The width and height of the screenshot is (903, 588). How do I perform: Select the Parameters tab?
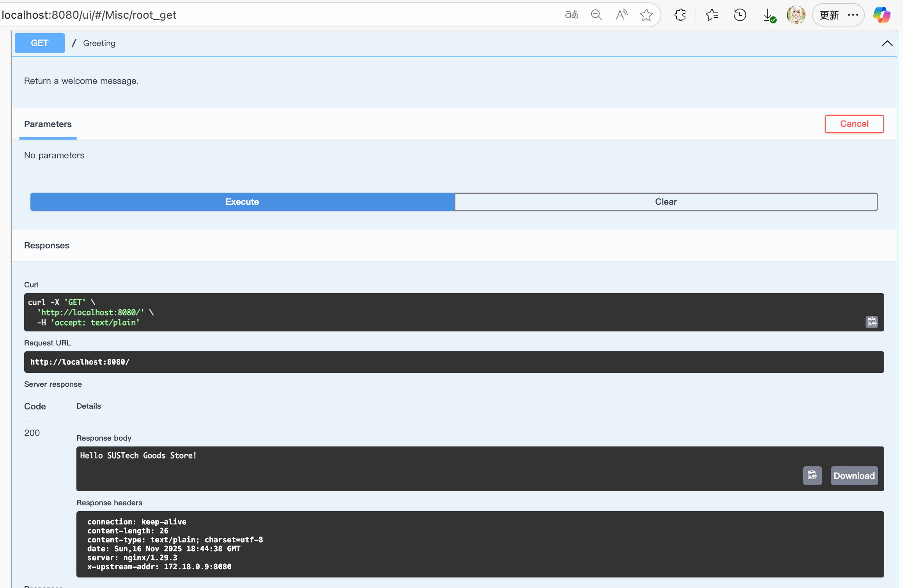48,124
